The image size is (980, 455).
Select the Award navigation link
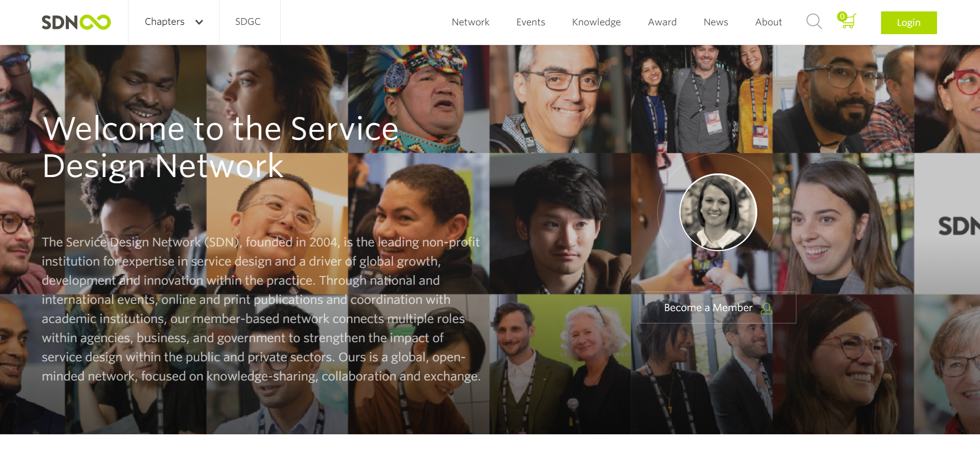(662, 22)
